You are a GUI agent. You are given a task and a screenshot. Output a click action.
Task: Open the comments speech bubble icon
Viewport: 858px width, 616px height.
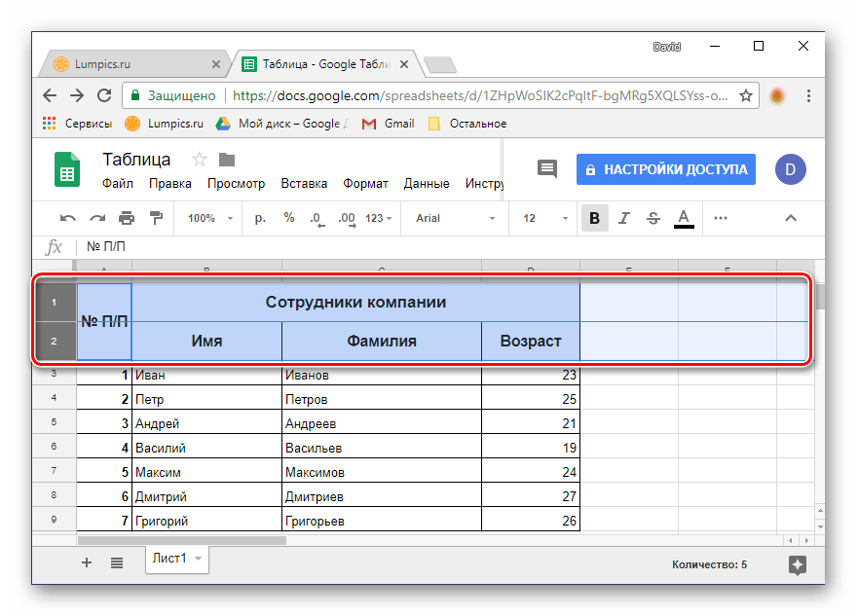click(x=547, y=168)
